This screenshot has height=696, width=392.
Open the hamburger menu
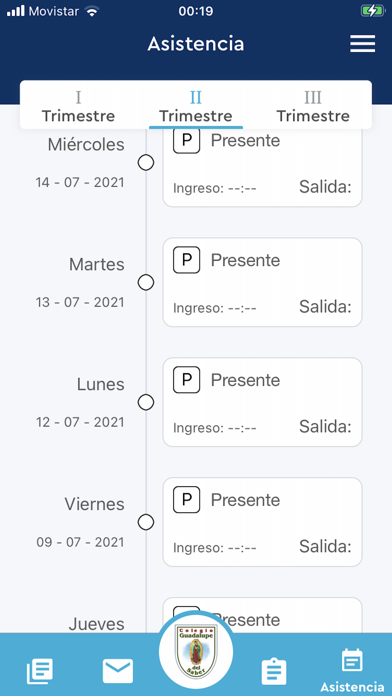click(362, 44)
